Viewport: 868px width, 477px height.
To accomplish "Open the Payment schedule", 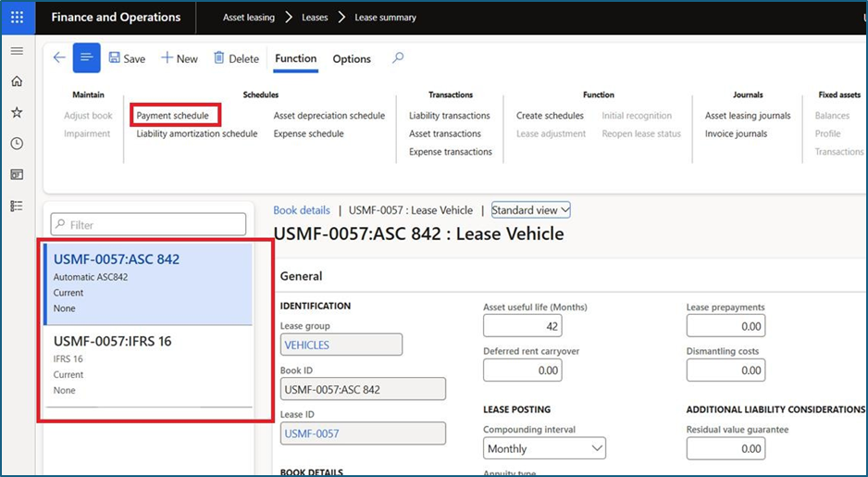I will click(172, 116).
